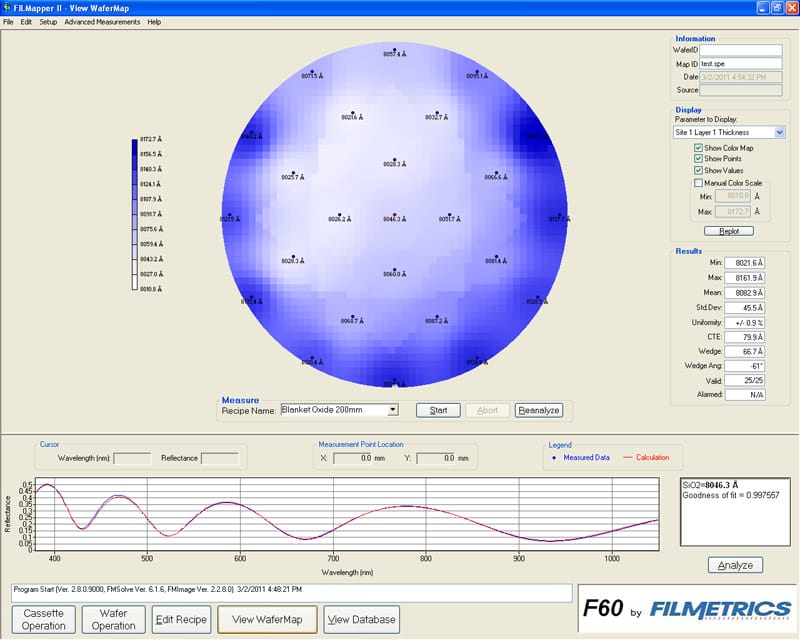Click the FILMapper app icon in title bar
Screen dimensions: 800x640
[x=7, y=7]
